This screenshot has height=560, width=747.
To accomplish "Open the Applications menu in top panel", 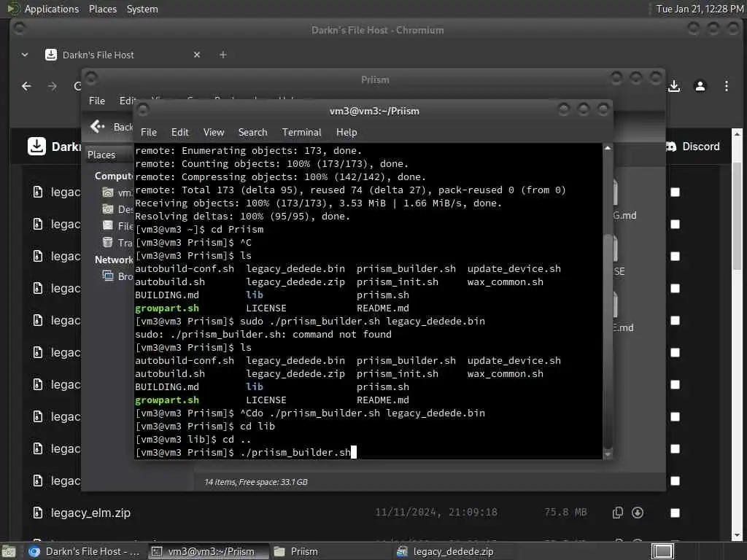I will [52, 9].
